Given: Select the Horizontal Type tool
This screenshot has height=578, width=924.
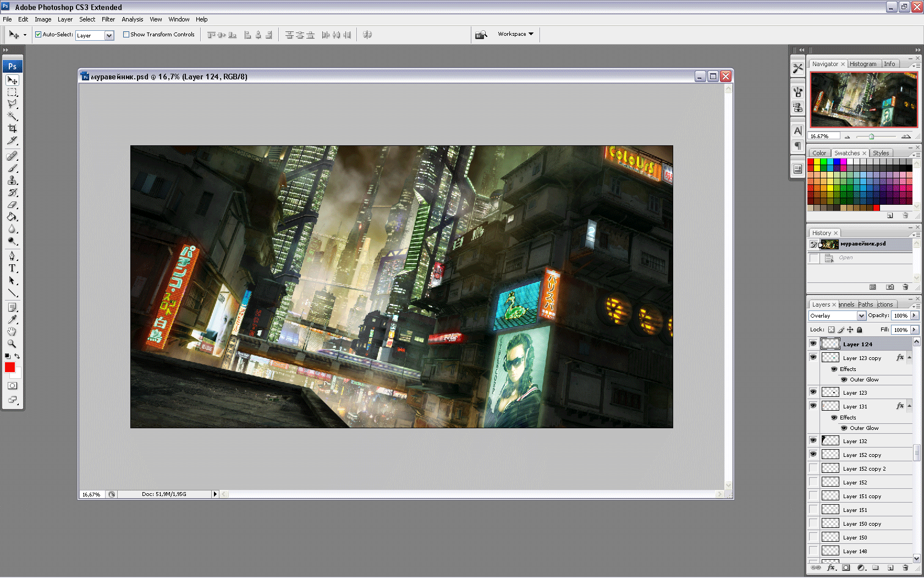Looking at the screenshot, I should tap(12, 268).
